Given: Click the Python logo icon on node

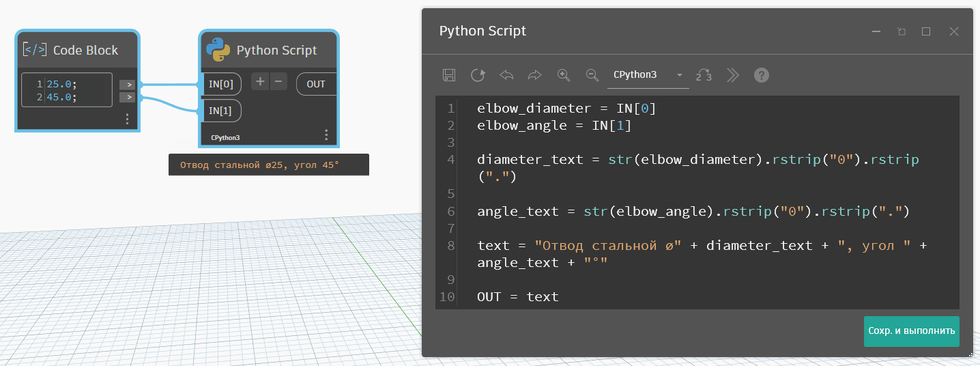Looking at the screenshot, I should (218, 50).
